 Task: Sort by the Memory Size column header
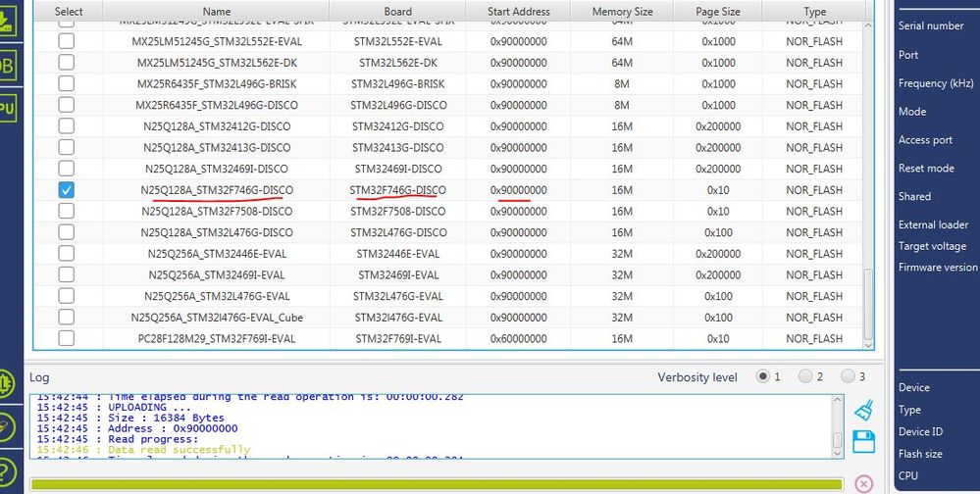(622, 11)
